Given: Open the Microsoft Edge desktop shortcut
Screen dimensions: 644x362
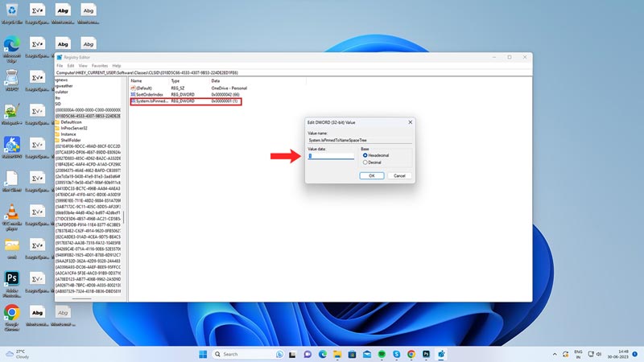Looking at the screenshot, I should [12, 49].
